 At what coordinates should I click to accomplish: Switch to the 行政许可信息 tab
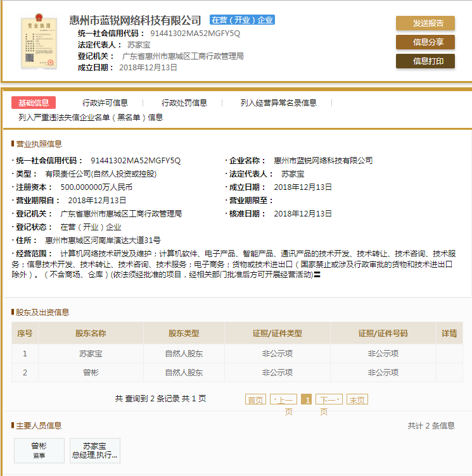tap(105, 103)
